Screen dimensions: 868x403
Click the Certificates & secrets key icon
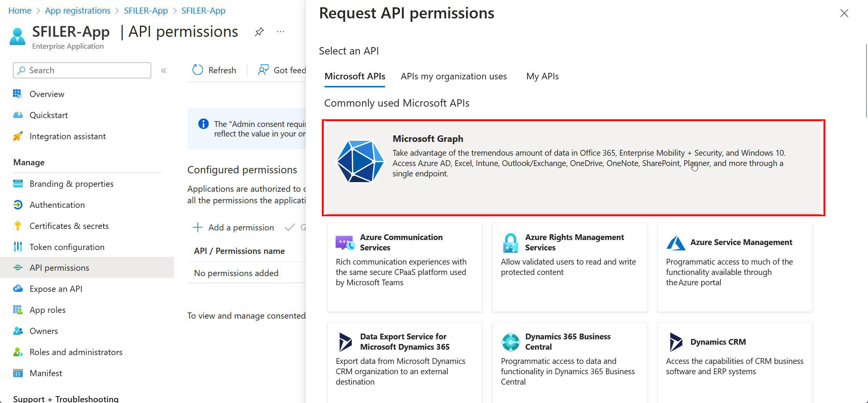(18, 226)
